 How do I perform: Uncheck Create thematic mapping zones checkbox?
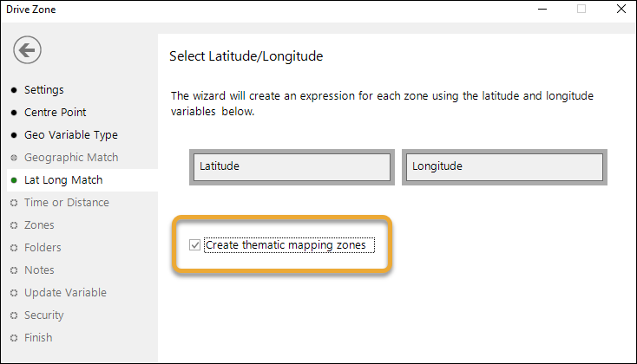pos(194,244)
